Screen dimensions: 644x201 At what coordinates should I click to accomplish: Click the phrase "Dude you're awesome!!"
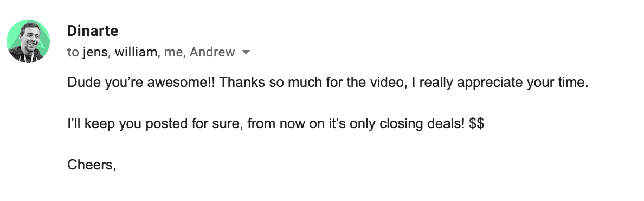pyautogui.click(x=141, y=83)
